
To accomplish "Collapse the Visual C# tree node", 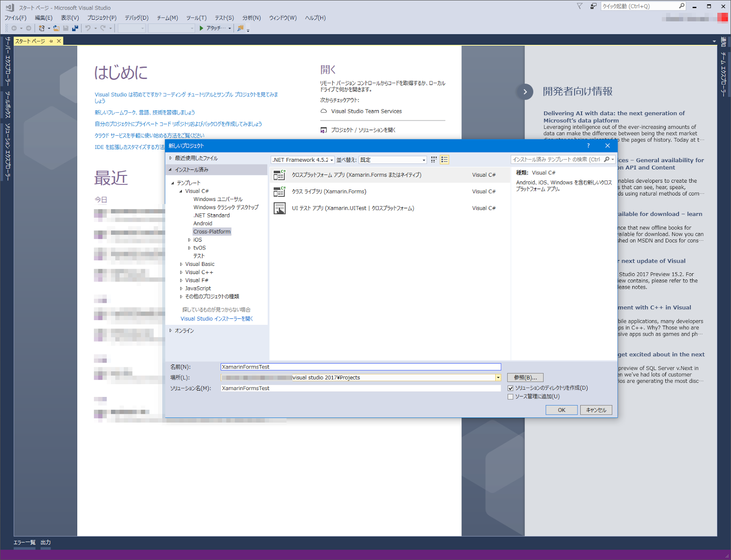I will coord(181,191).
